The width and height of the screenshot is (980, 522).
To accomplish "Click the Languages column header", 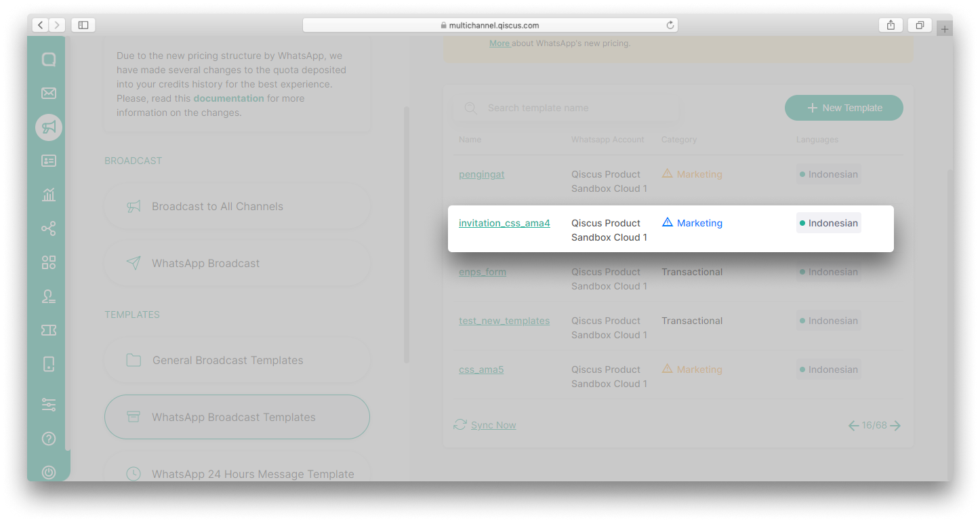I will pyautogui.click(x=817, y=140).
